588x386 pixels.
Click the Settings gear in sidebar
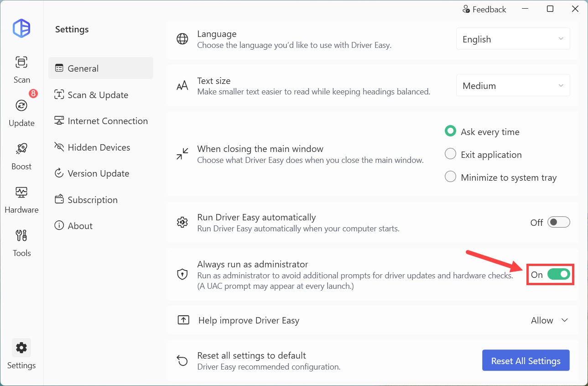coord(21,354)
